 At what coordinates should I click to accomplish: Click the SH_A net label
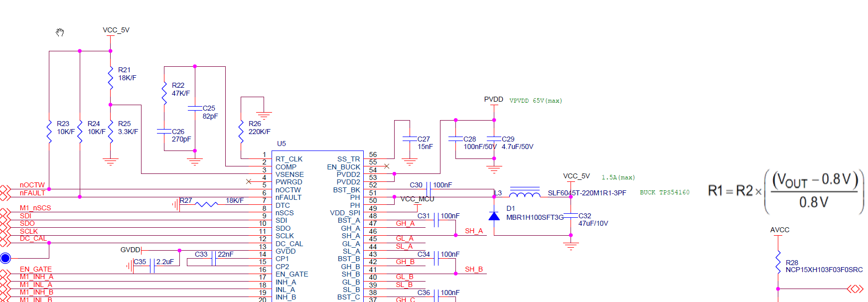tap(474, 231)
